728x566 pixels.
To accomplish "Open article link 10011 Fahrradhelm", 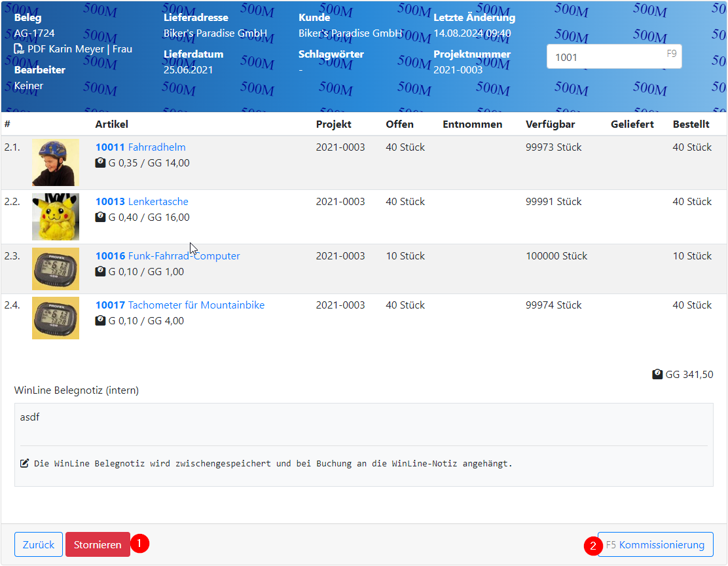I will tap(140, 147).
